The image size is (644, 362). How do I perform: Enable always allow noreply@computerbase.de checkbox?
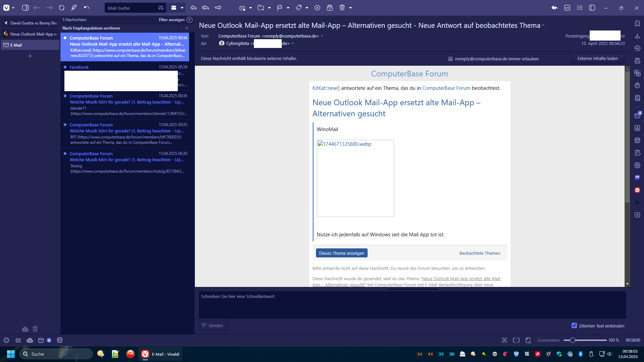450,59
